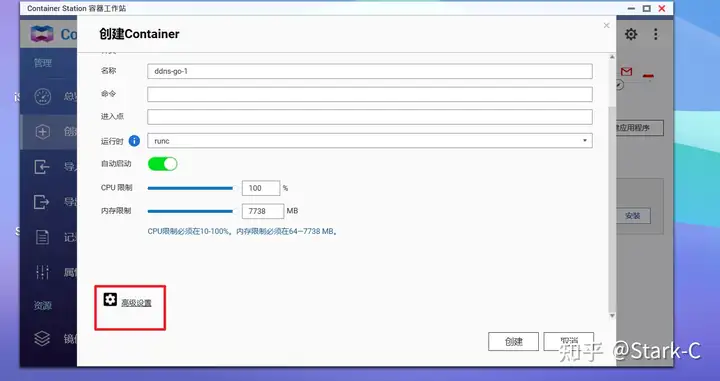The image size is (720, 381).
Task: Click the 内存限制 slider track
Action: pyautogui.click(x=190, y=211)
